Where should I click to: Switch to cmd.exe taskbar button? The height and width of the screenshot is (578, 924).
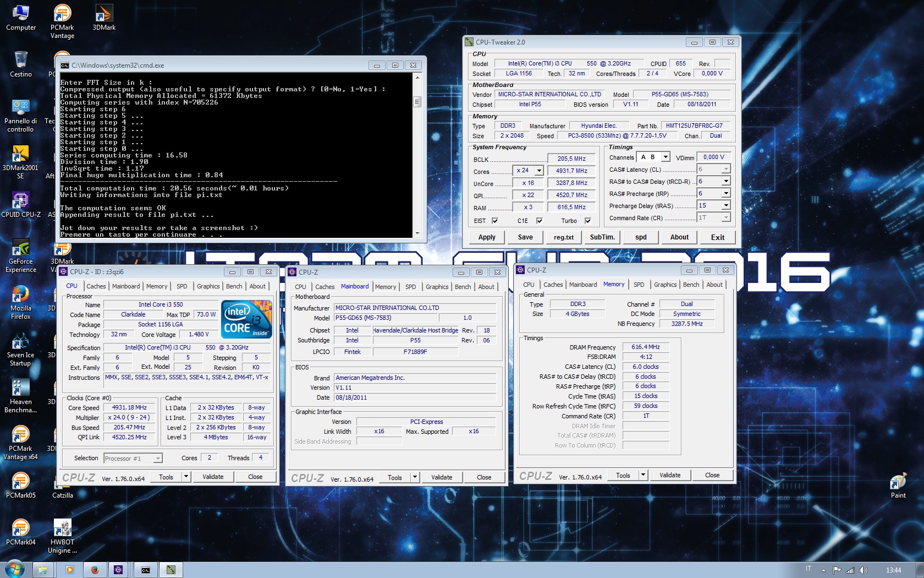tap(146, 570)
